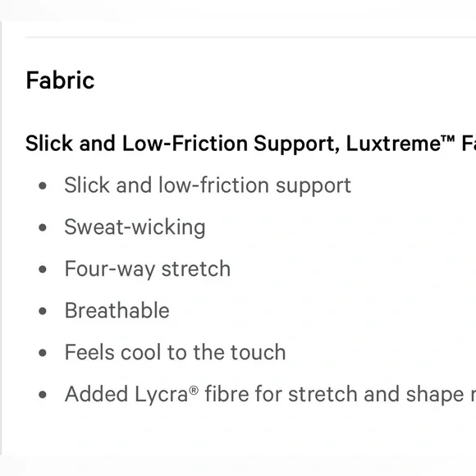
Task: Click the horizontal divider line above Fabric
Action: click(251, 37)
